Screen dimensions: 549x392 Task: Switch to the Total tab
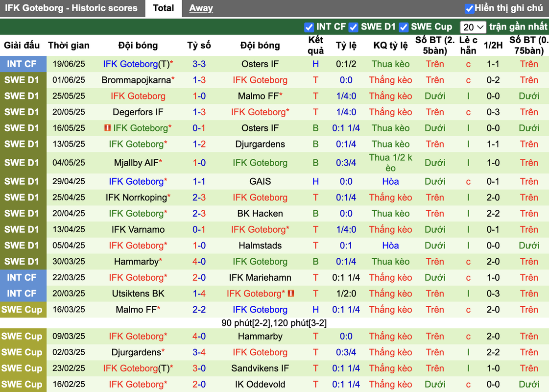tap(163, 8)
